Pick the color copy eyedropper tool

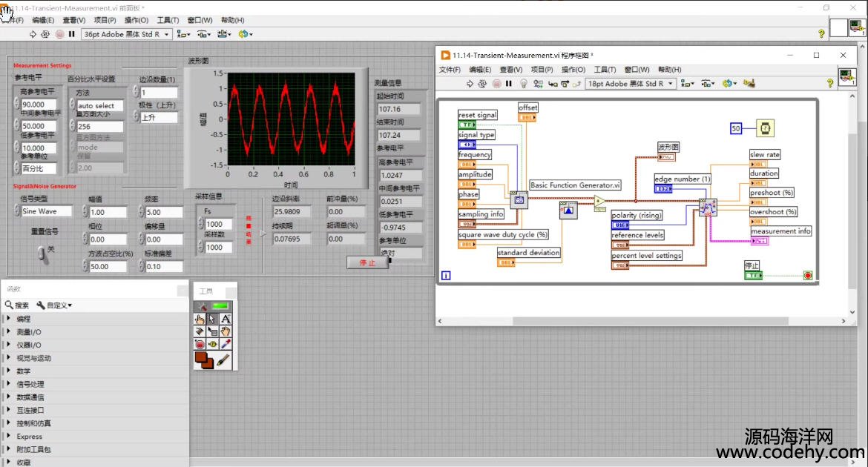click(225, 344)
